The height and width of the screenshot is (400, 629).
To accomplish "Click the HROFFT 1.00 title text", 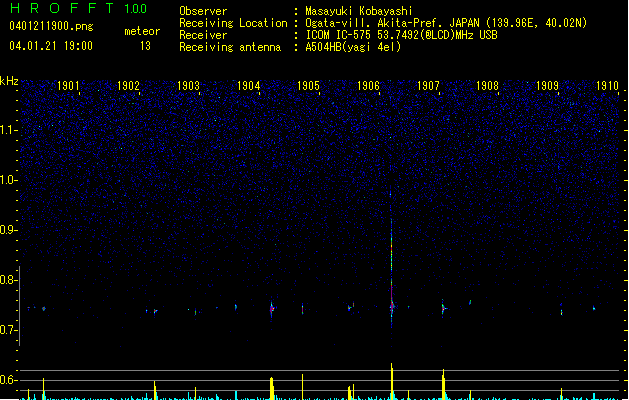I will (x=78, y=8).
